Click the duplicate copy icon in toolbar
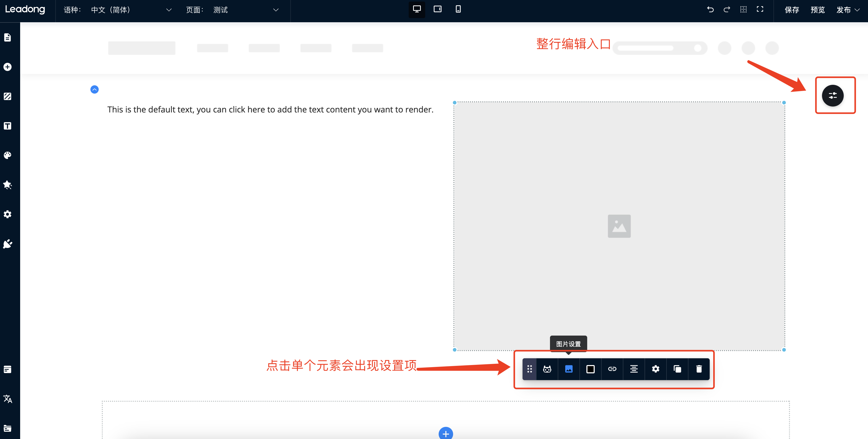The height and width of the screenshot is (439, 868). coord(677,369)
